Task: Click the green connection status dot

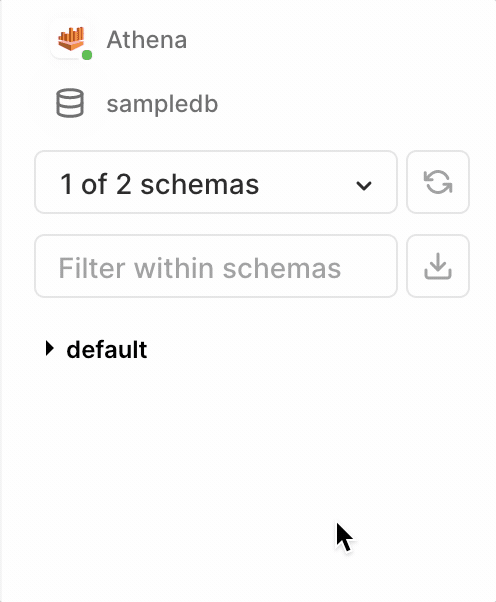Action: (87, 55)
